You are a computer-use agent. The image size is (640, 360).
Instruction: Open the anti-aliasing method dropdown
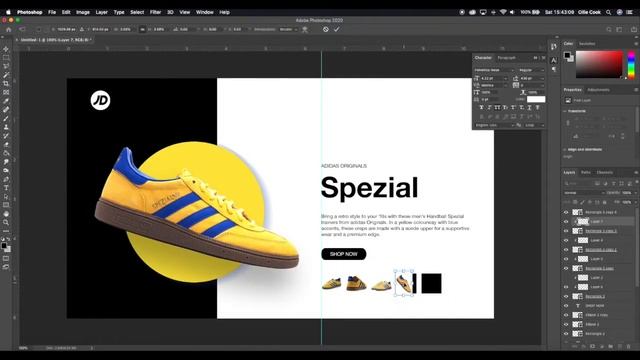pos(535,125)
